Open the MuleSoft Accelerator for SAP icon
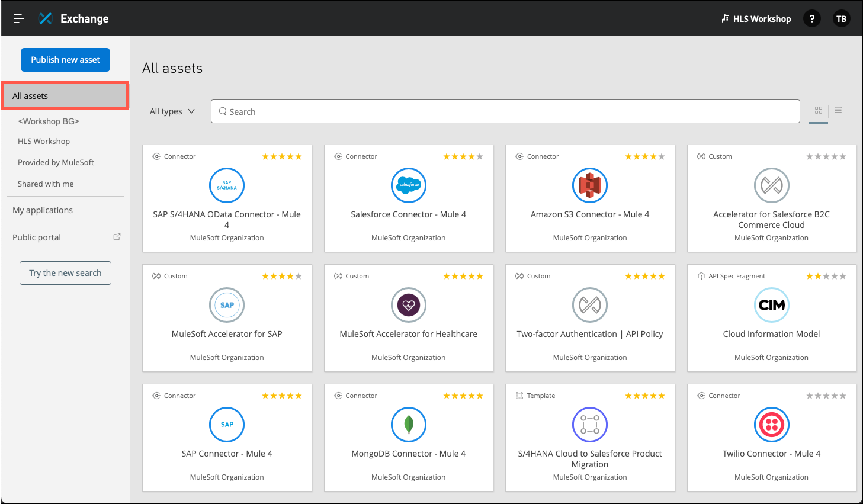 (227, 305)
